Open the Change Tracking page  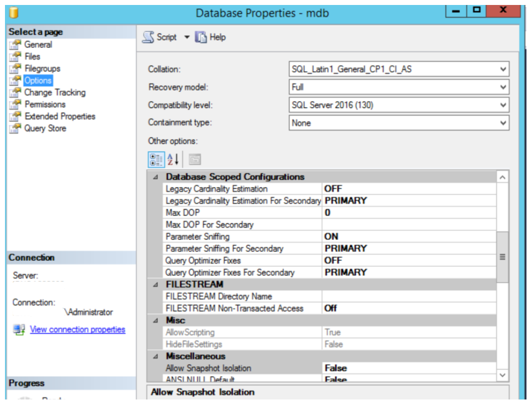55,92
